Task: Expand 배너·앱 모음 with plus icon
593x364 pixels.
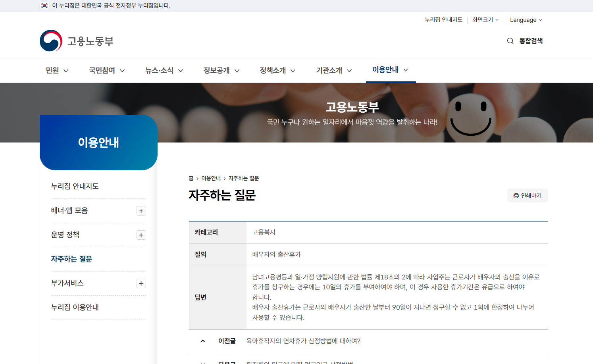Action: coord(141,211)
